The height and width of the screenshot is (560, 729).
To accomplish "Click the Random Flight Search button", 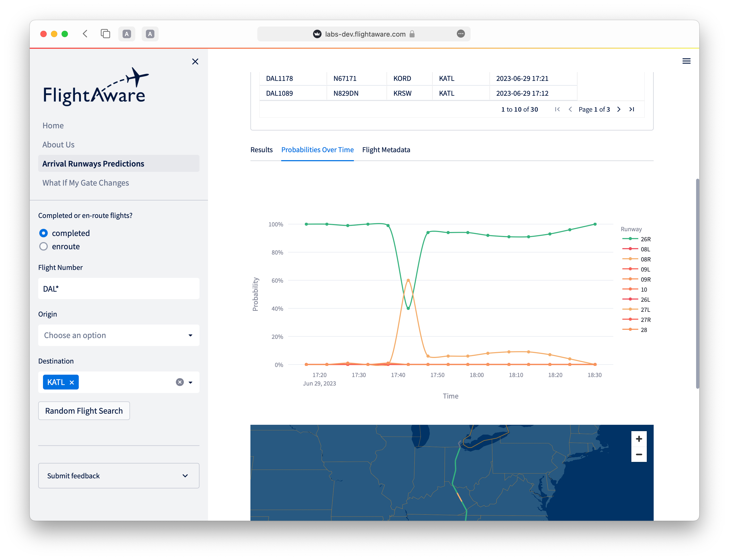I will coord(84,410).
